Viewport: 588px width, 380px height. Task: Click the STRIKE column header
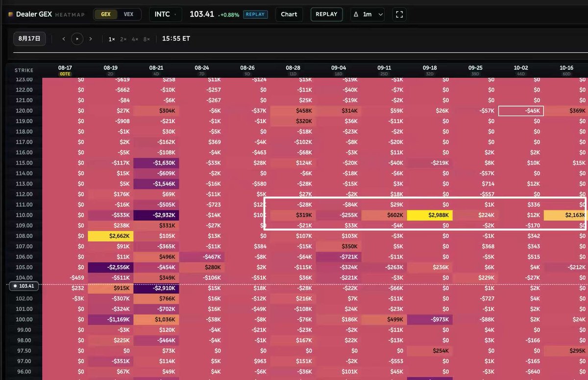(24, 70)
